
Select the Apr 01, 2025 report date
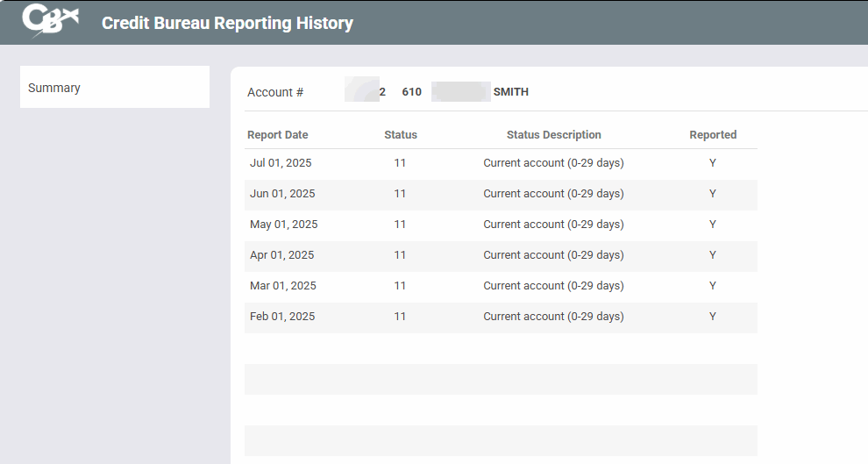281,255
